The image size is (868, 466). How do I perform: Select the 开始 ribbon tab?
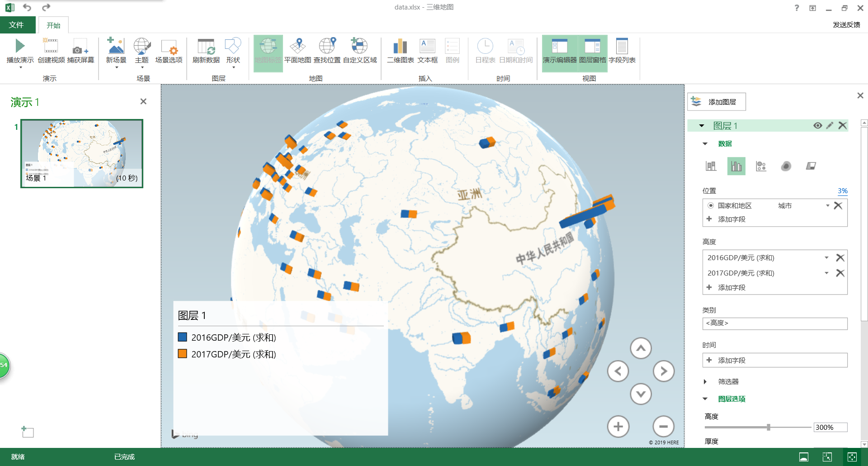[x=53, y=25]
